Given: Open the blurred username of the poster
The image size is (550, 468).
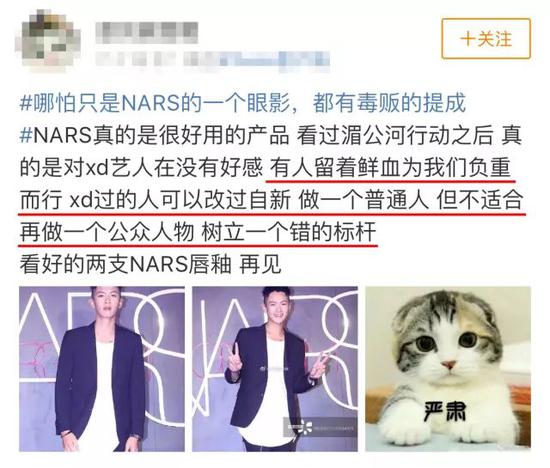Looking at the screenshot, I should coord(147,33).
